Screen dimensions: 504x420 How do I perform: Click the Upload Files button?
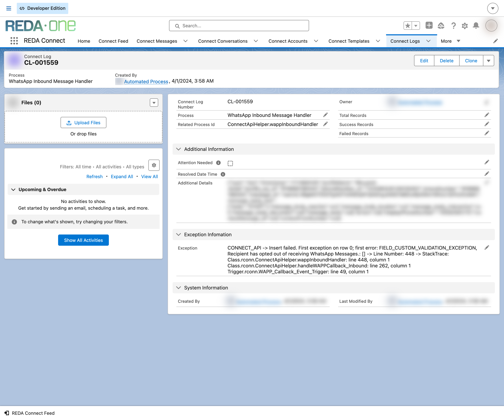83,123
